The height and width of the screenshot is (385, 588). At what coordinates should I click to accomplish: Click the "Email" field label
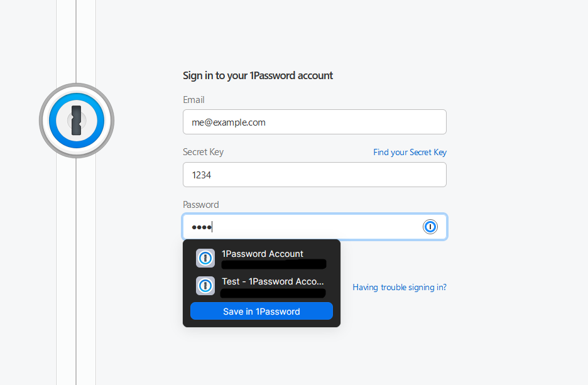click(x=193, y=100)
